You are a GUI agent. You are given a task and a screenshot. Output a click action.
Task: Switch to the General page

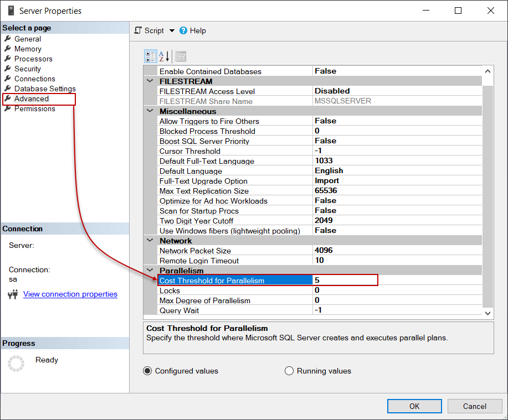point(27,39)
